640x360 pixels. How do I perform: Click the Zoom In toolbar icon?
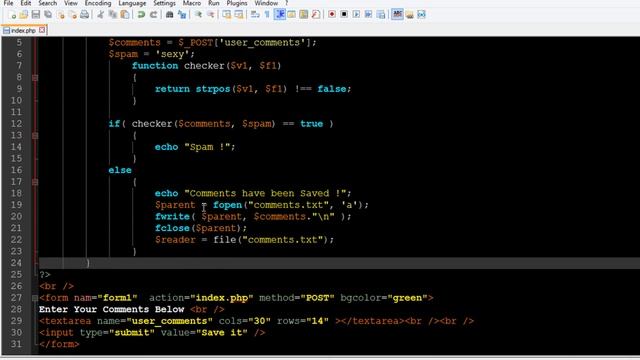[x=198, y=15]
